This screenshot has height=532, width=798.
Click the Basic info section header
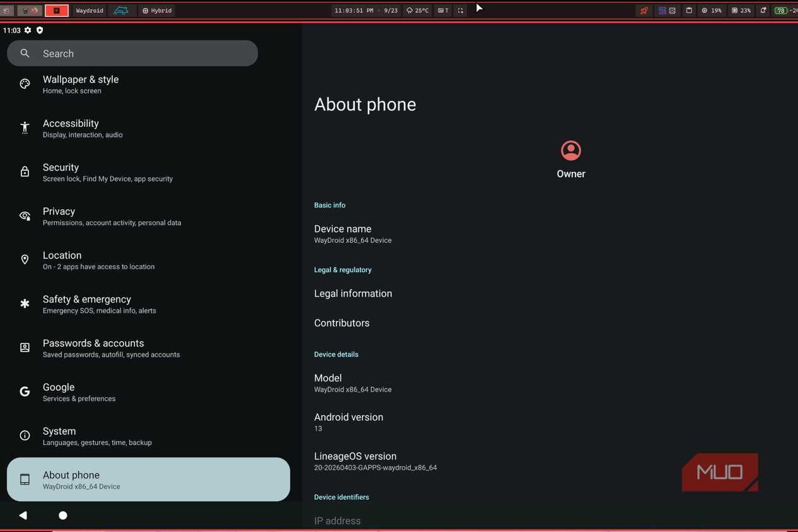tap(330, 205)
